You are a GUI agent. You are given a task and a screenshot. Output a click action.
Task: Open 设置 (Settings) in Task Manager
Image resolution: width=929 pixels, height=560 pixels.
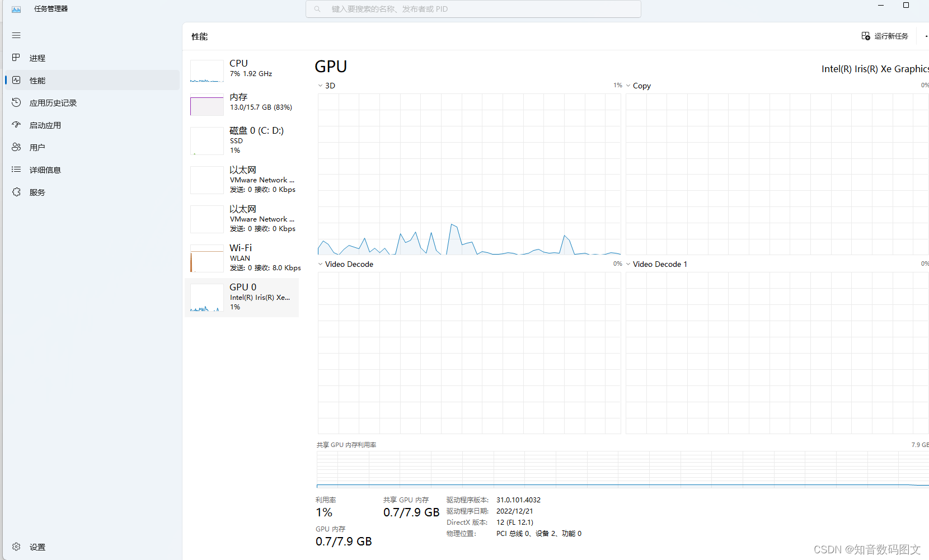pyautogui.click(x=37, y=547)
